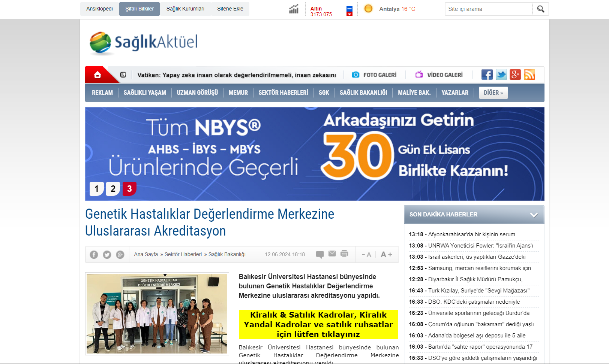Open the UZMAN GÖRÜŞÜ menu item
The image size is (609, 364).
tap(197, 93)
